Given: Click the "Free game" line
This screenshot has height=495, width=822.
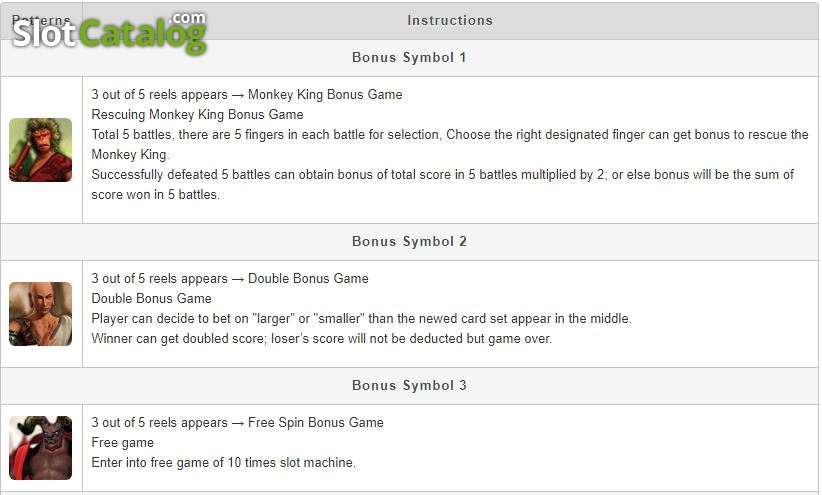Looking at the screenshot, I should tap(123, 443).
